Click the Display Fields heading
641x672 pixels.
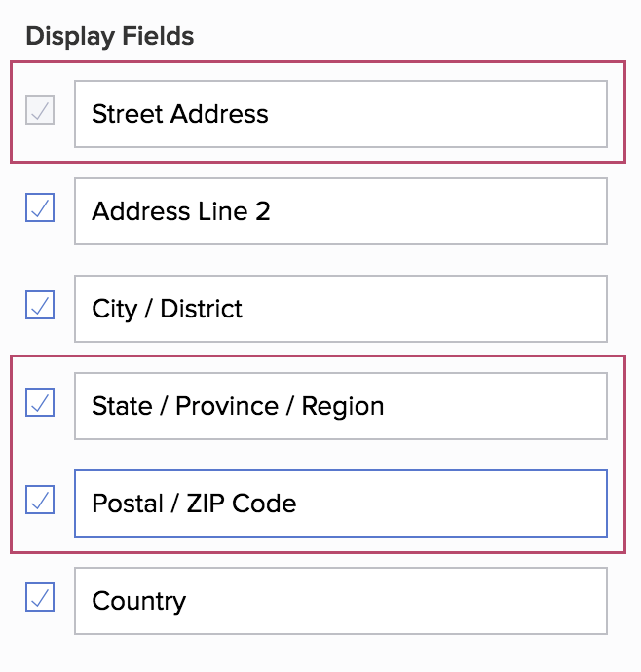click(x=110, y=37)
